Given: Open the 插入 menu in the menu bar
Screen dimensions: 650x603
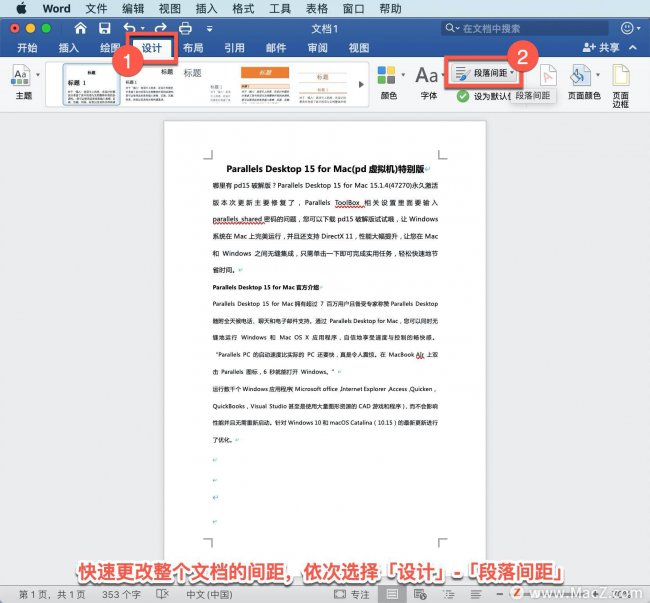Looking at the screenshot, I should click(x=206, y=8).
